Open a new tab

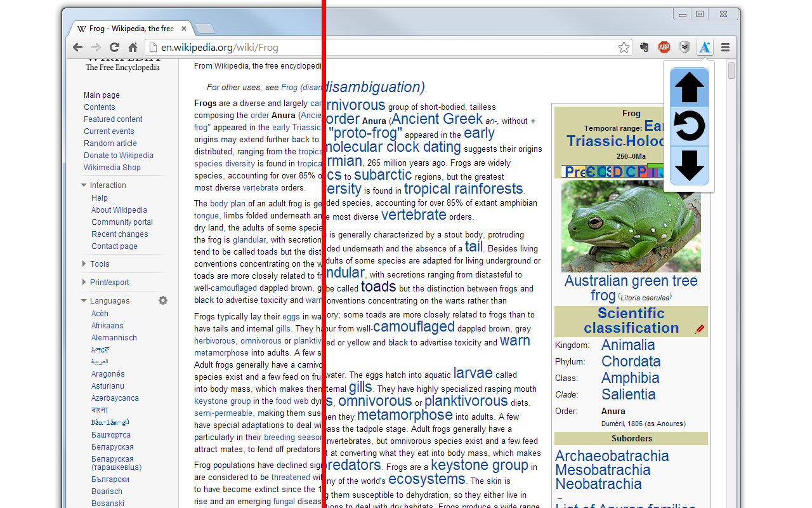[204, 29]
